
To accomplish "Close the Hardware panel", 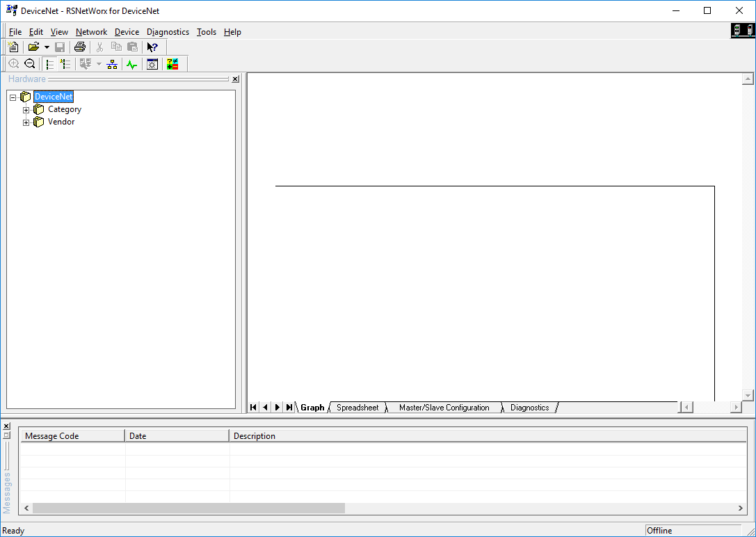I will [x=235, y=79].
